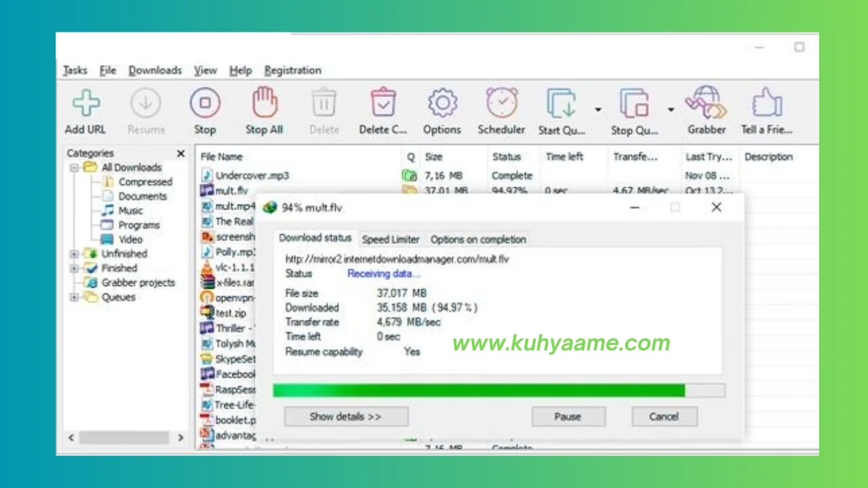This screenshot has width=868, height=488.
Task: Click the green download progress bar
Action: (x=479, y=390)
